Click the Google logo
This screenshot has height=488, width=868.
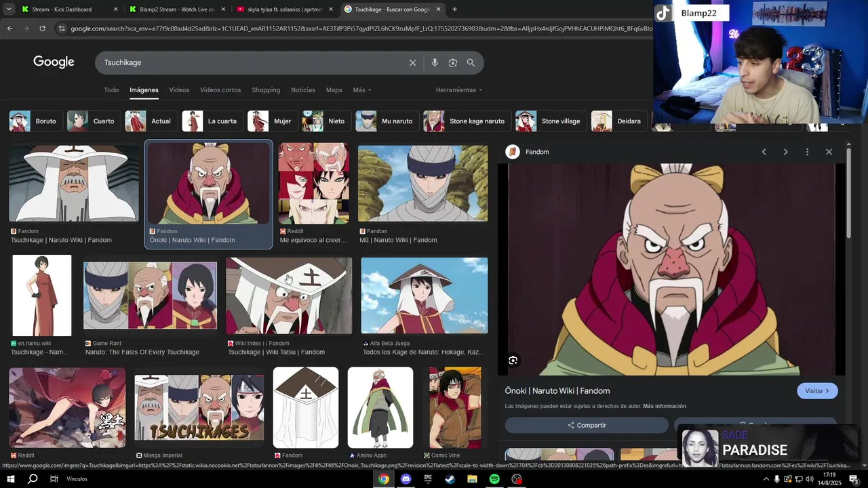(x=54, y=62)
